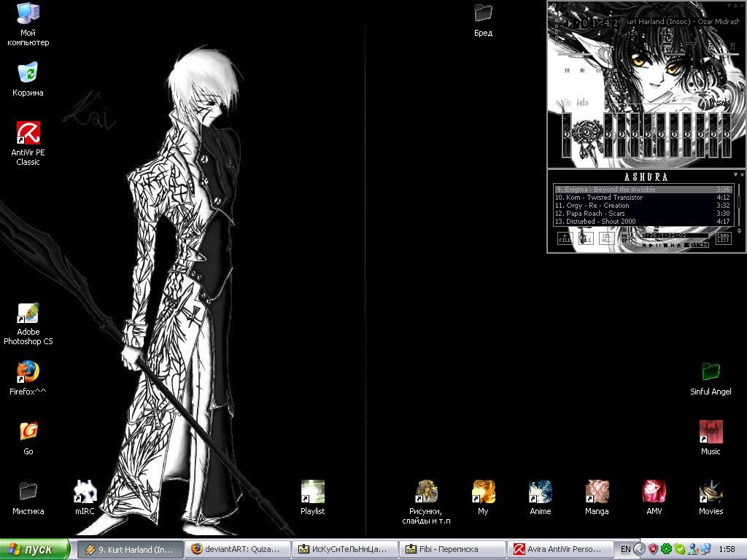Open the playlist SEL ALL button
The width and height of the screenshot is (747, 560).
point(606,238)
